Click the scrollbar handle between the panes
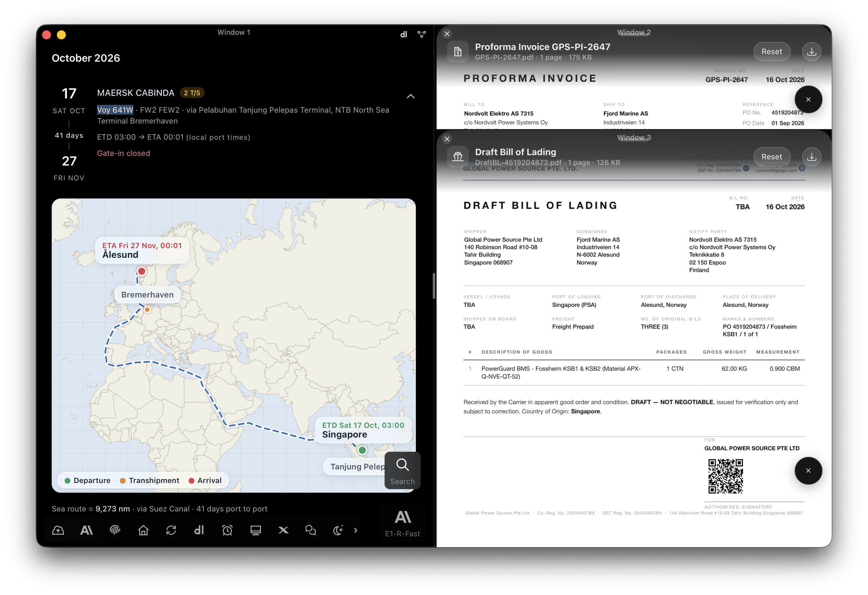 [x=434, y=286]
